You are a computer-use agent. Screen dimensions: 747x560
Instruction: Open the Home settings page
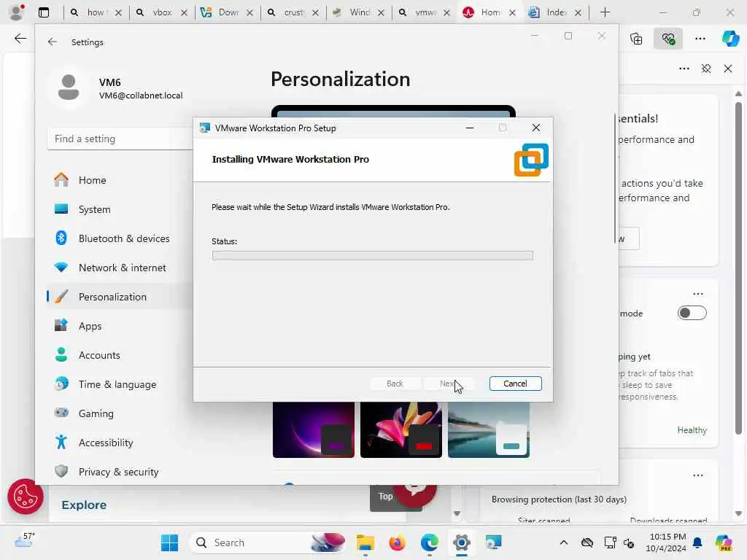tap(120, 180)
